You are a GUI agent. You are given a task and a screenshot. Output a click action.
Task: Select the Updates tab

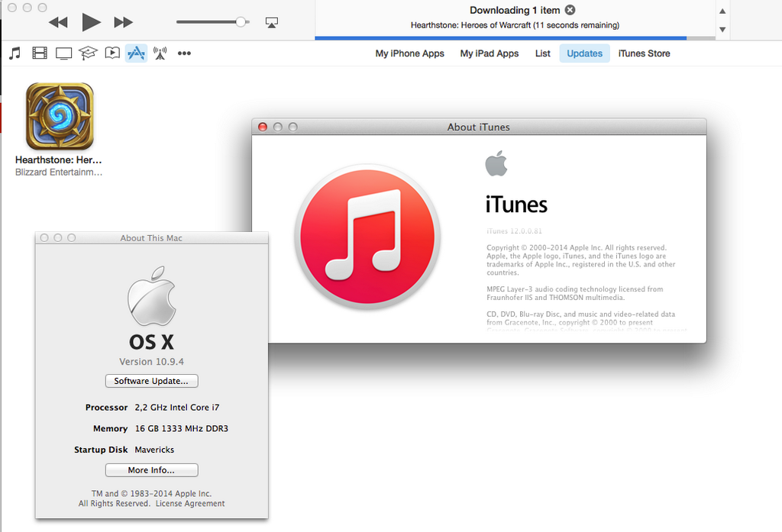pos(584,53)
